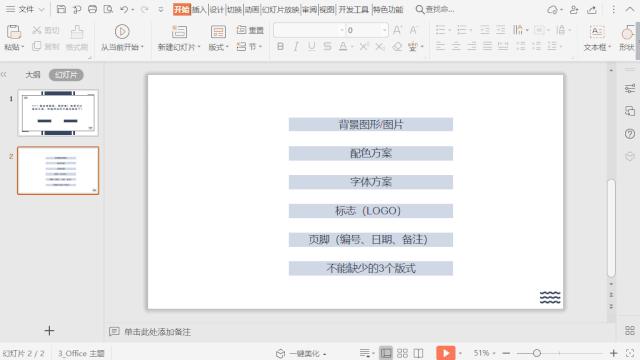
Task: Click the 格式刷 format painter
Action: [77, 38]
